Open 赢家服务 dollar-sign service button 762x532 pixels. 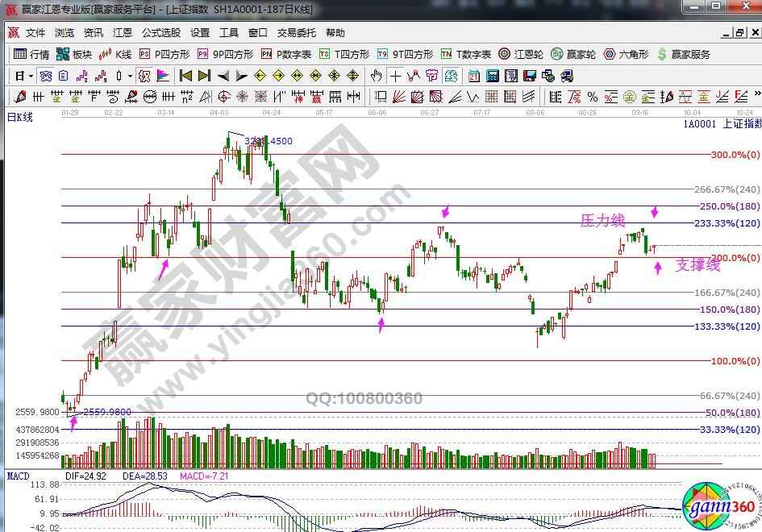[x=684, y=55]
